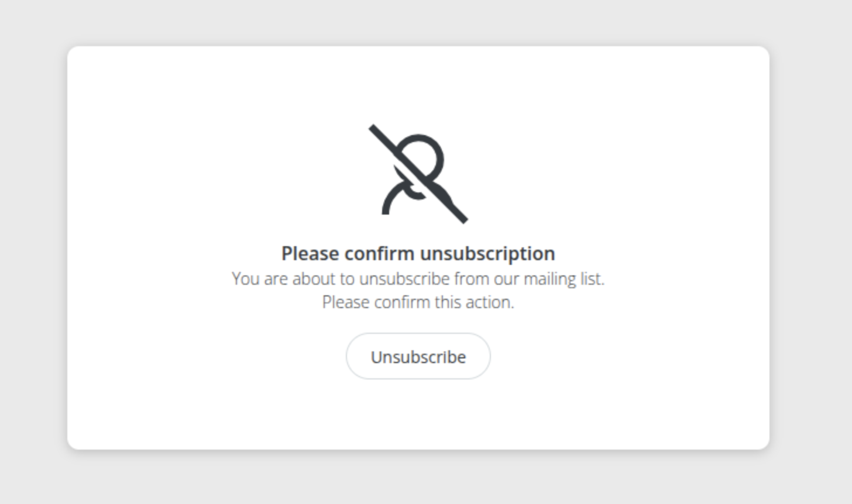This screenshot has height=504, width=852.
Task: Click the 'Unsubscribe' label inside the rounded button
Action: [x=418, y=357]
